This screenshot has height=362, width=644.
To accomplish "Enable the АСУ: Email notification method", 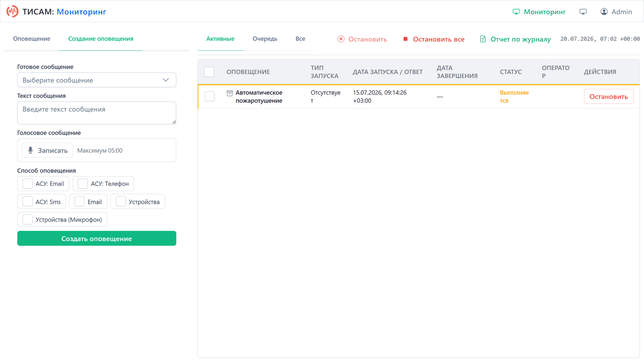I will [x=27, y=184].
